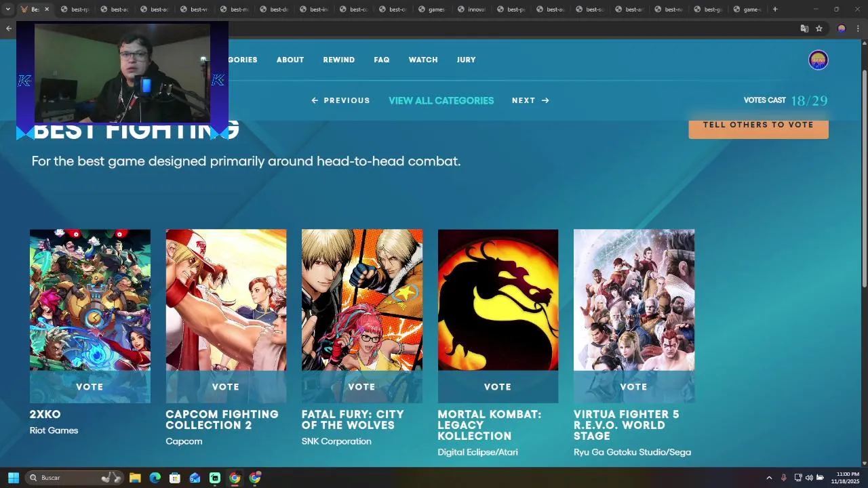Go to the PREVIOUS category
Viewport: 868px width, 488px height.
(x=340, y=100)
